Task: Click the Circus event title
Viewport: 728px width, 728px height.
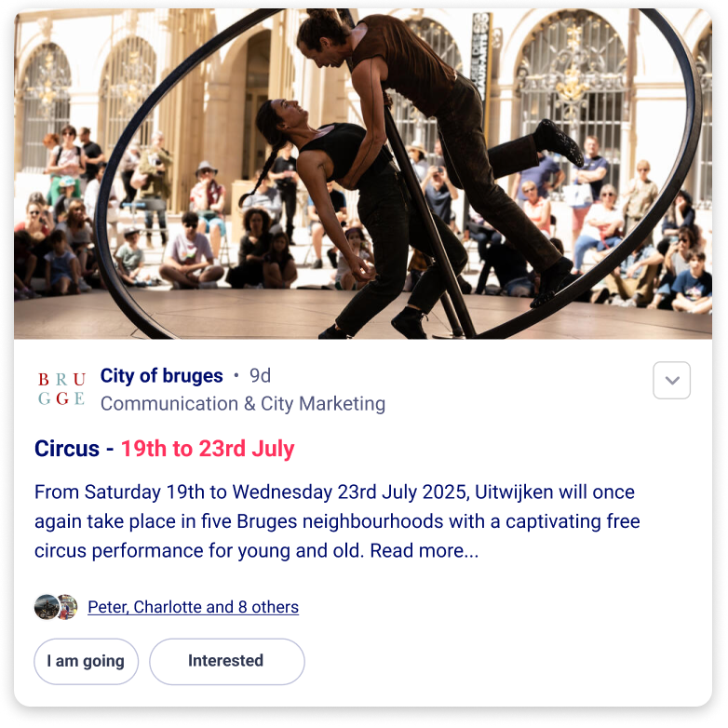Action: coord(67,449)
